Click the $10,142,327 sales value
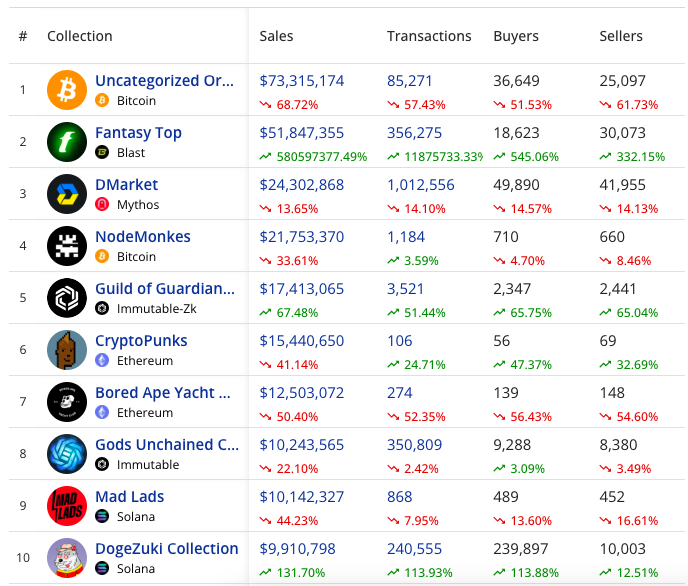Viewport: 688px width, 586px height. tap(301, 497)
